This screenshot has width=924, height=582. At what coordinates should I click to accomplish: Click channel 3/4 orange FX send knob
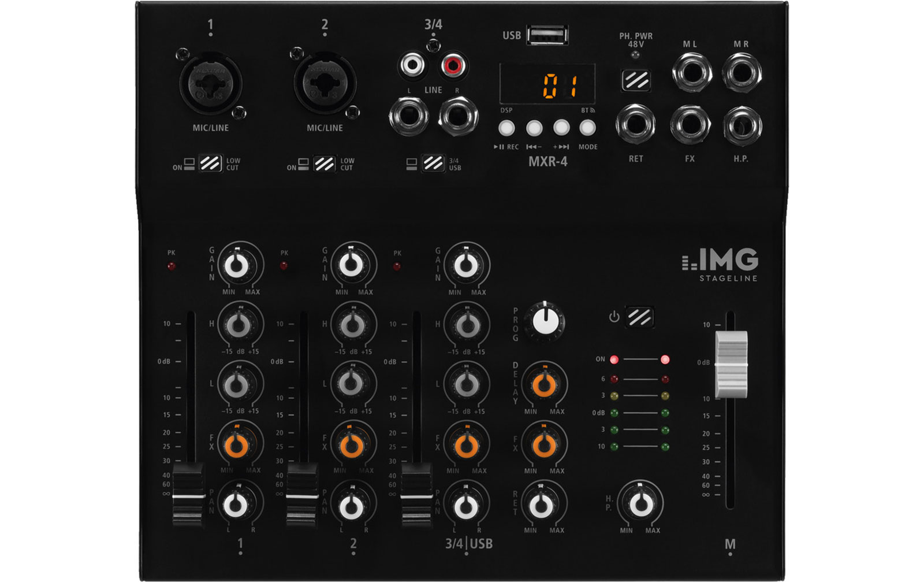465,445
